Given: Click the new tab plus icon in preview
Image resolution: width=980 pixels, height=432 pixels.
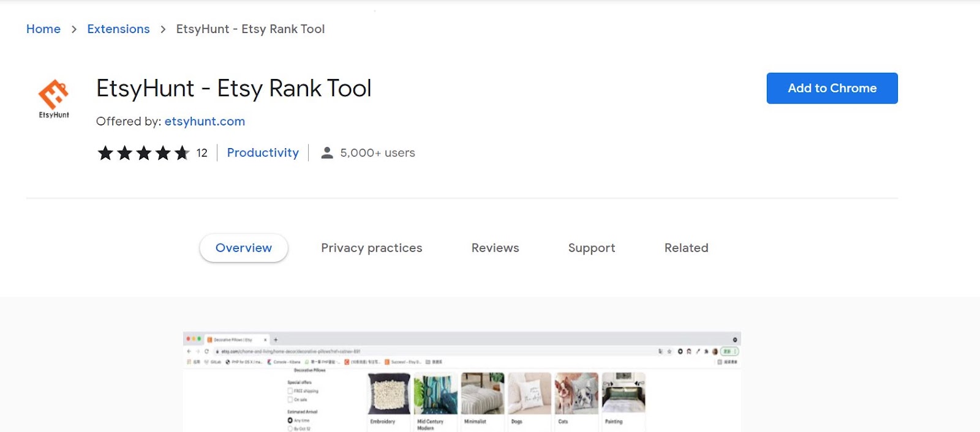Looking at the screenshot, I should 276,340.
